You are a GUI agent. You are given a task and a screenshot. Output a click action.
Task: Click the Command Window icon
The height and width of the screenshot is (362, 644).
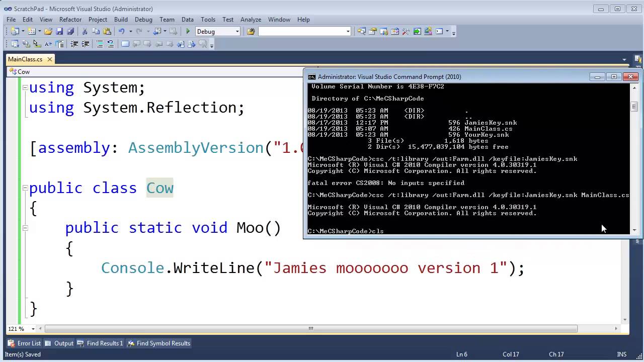coord(439,31)
